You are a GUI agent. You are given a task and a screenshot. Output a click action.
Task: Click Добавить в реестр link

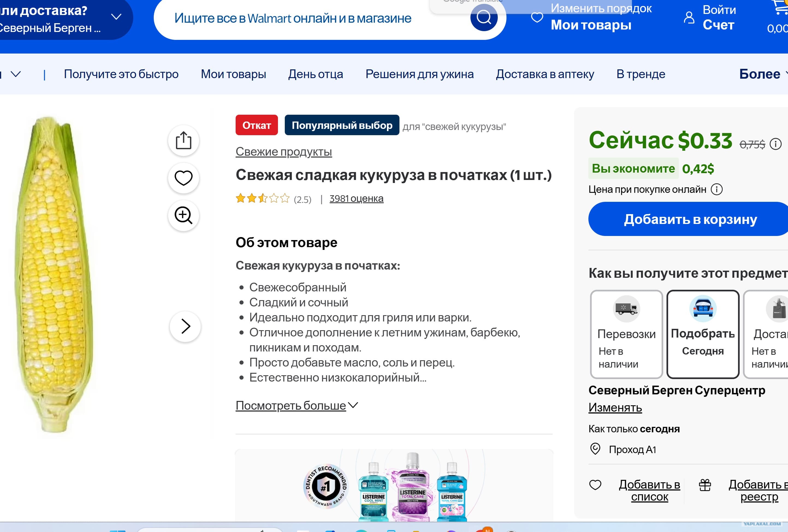(x=759, y=491)
